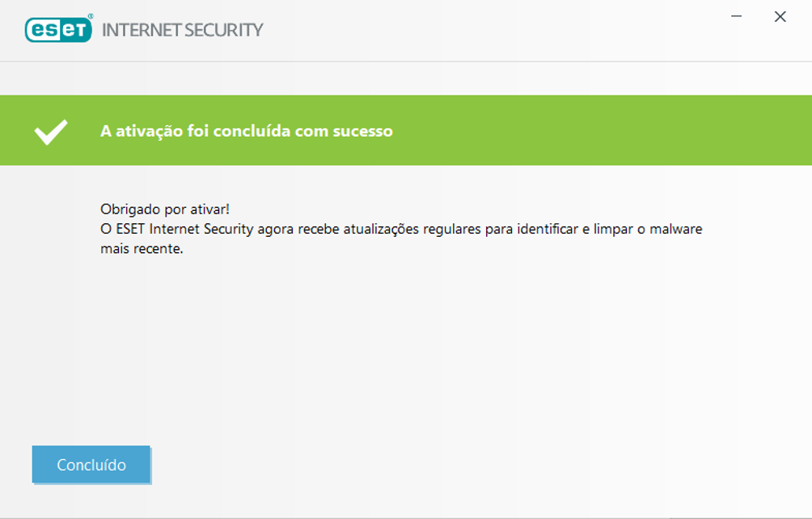Screen dimensions: 812x519
Task: Click the word 'sucesso' in the banner
Action: tap(362, 131)
